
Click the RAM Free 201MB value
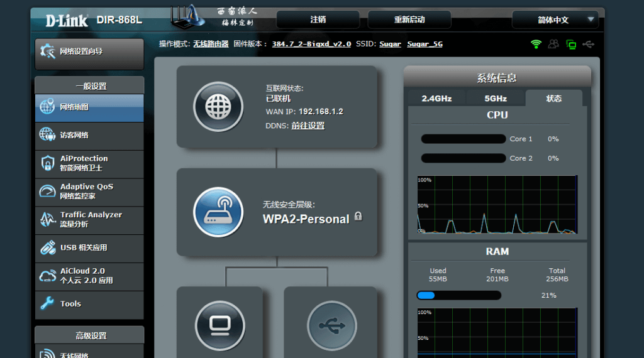(497, 279)
